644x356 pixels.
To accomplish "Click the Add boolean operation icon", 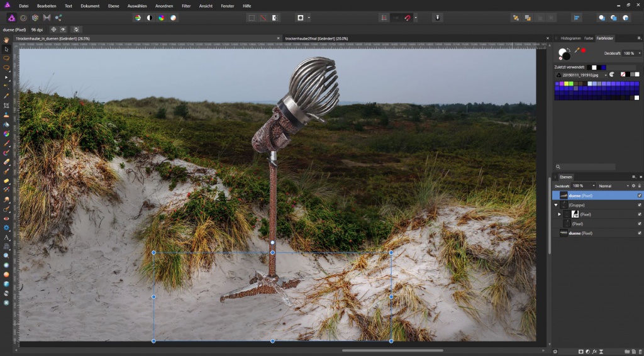I will tap(602, 18).
